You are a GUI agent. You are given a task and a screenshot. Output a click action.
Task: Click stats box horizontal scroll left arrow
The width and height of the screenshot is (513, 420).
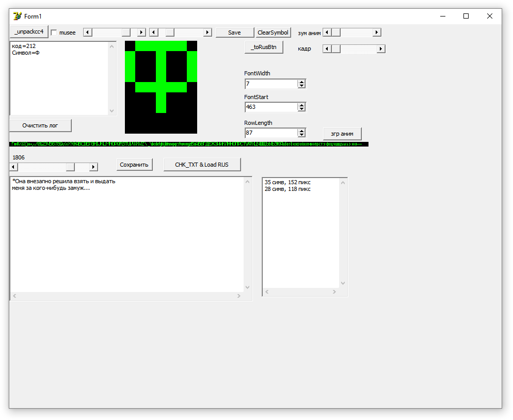click(267, 292)
